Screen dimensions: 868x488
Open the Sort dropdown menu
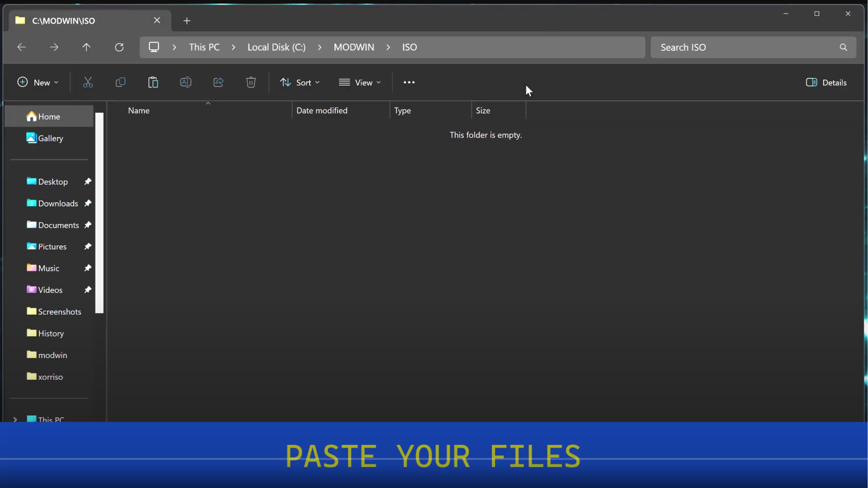[x=300, y=82]
